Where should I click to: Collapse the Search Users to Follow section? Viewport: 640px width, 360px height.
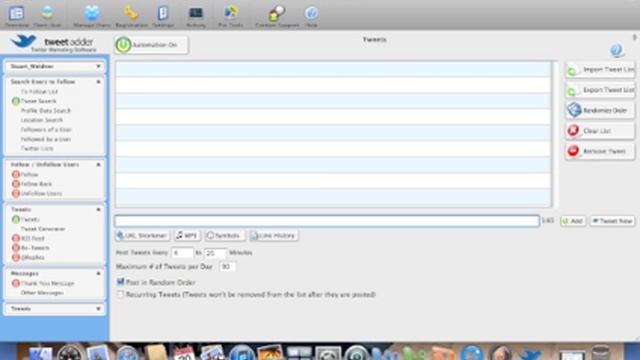coord(98,82)
